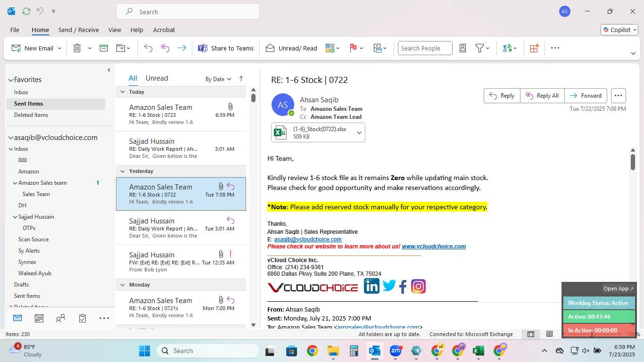Click asaqib@vcloudchoice.com email link
Screen dimensions: 644x362
(308, 239)
